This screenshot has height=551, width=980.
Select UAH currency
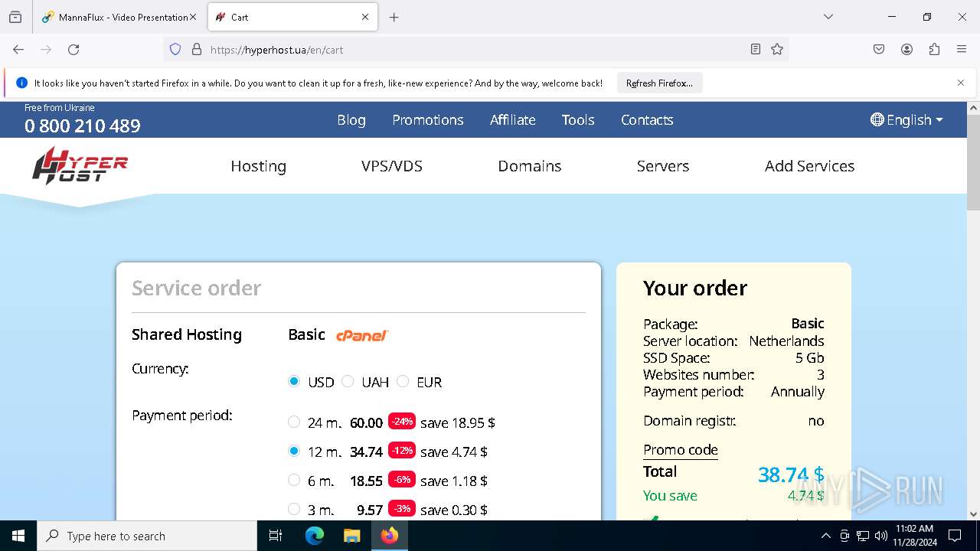click(348, 381)
